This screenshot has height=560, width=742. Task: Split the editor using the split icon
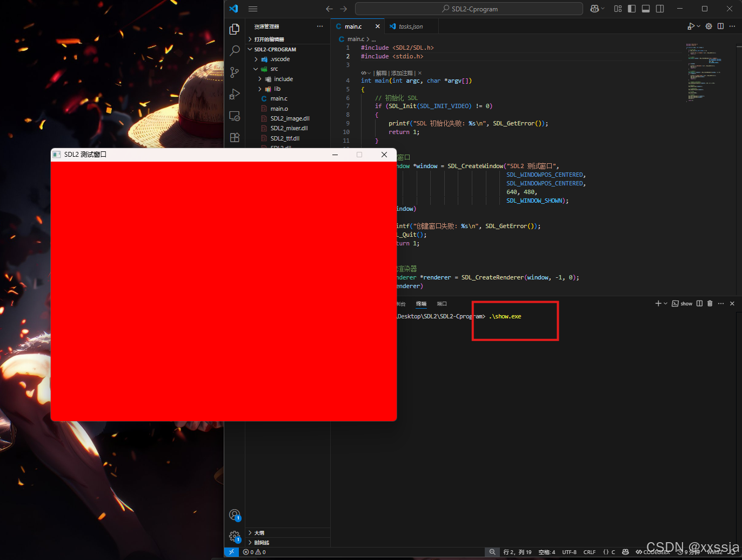coord(720,25)
